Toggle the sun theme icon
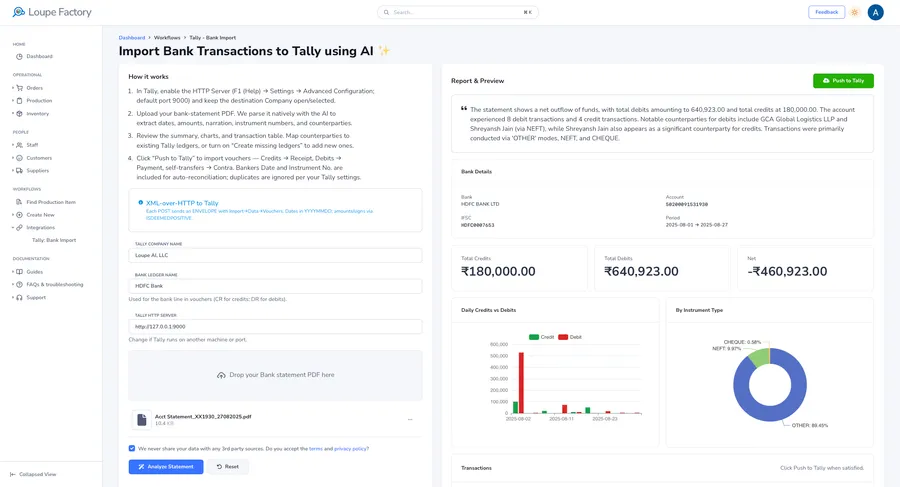 (855, 12)
